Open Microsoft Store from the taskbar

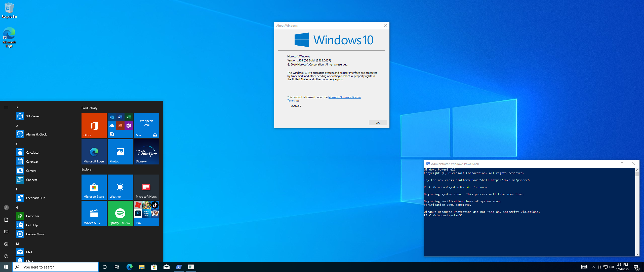pos(154,267)
